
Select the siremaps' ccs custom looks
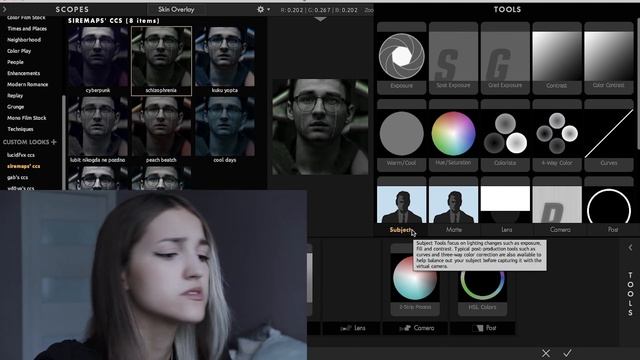[23, 166]
